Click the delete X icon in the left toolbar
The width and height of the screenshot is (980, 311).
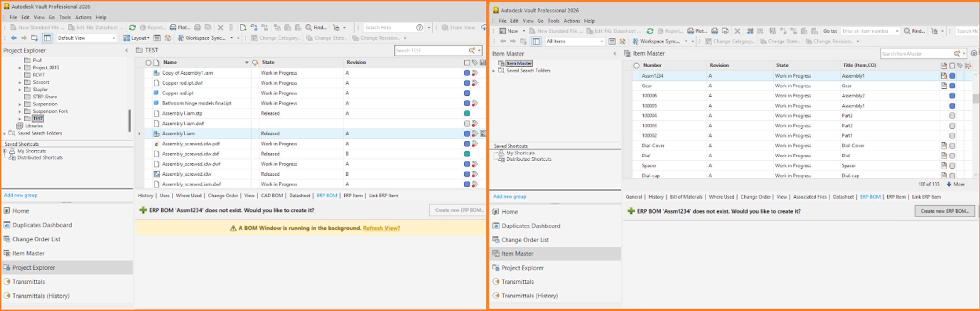[x=220, y=27]
